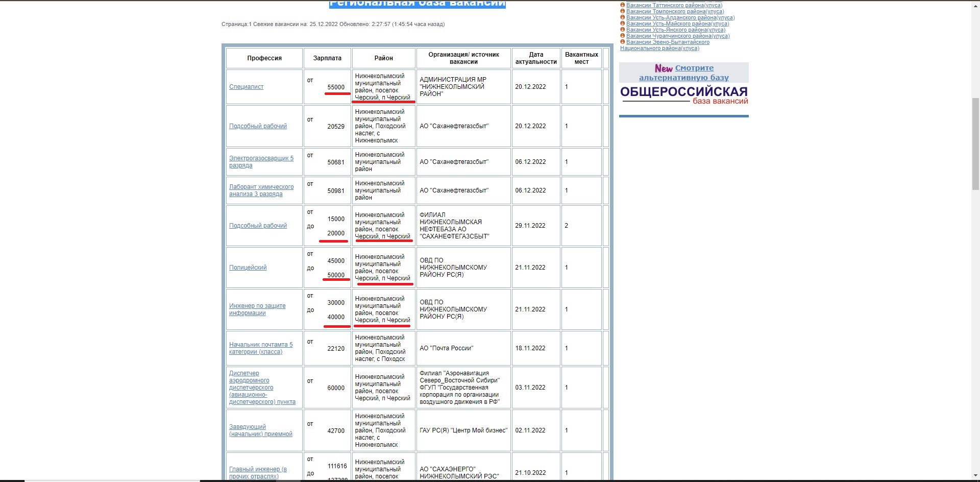Image resolution: width=980 pixels, height=482 pixels.
Task: Open Вакансии Усть-Алданского района link
Action: 680,17
